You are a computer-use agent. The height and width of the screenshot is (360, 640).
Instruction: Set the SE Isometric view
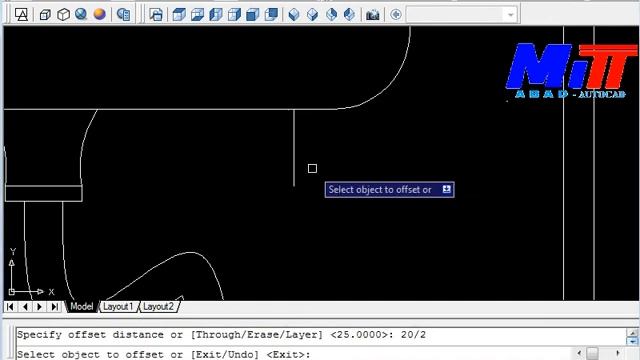(313, 15)
